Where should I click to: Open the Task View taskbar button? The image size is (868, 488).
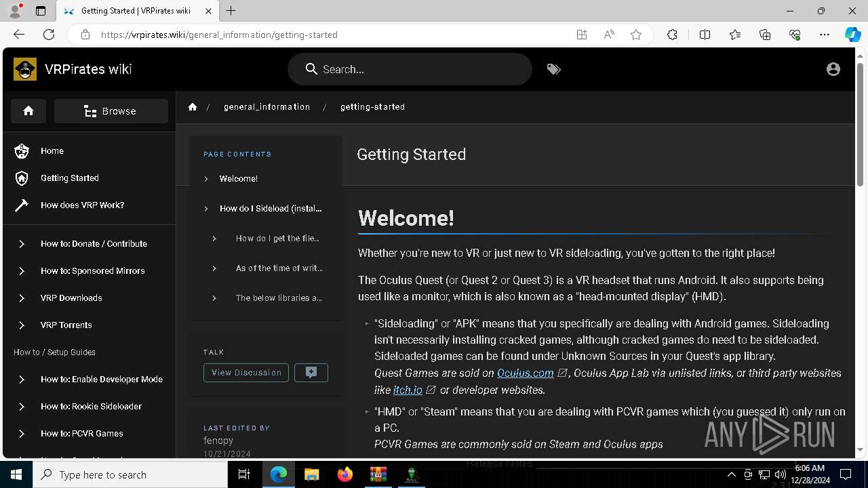tap(245, 474)
